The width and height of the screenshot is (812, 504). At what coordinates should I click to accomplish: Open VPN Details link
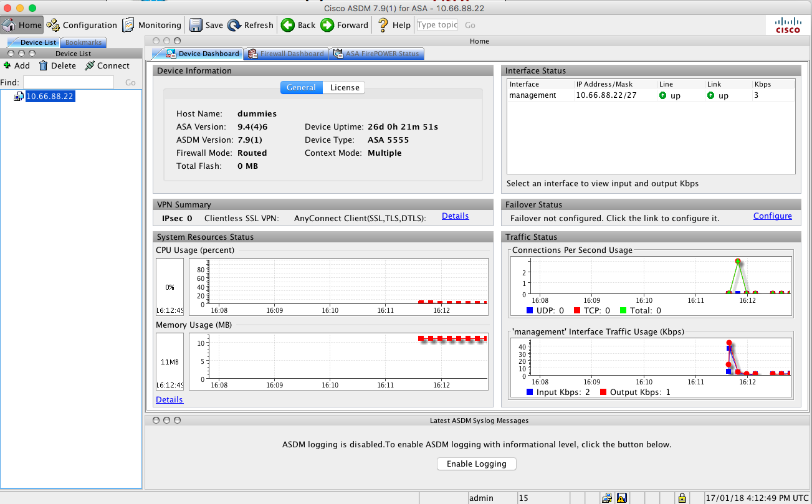455,216
